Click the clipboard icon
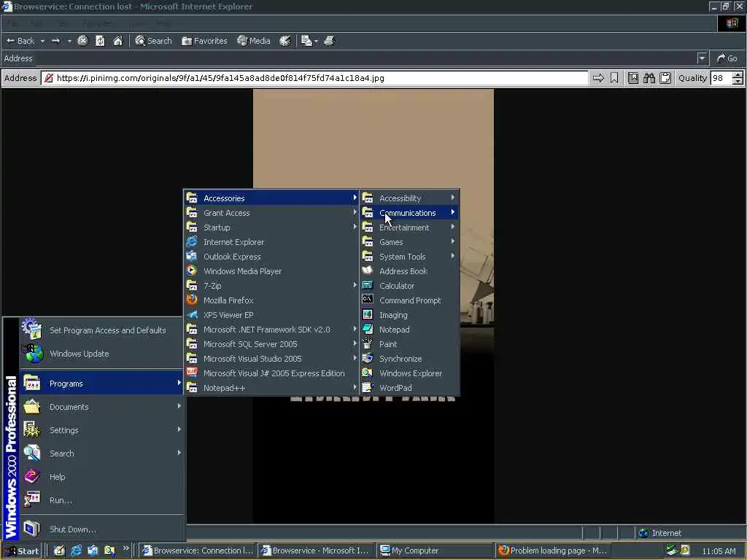 click(x=665, y=78)
